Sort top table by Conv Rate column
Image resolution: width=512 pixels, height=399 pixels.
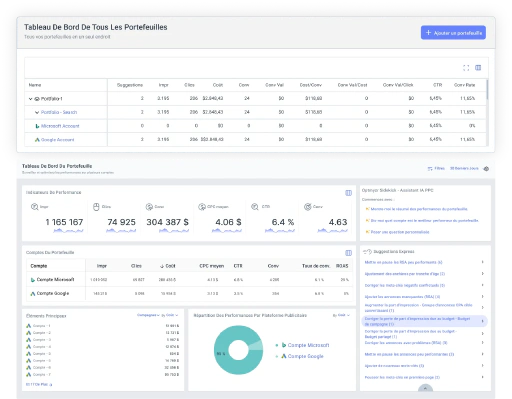pos(464,85)
